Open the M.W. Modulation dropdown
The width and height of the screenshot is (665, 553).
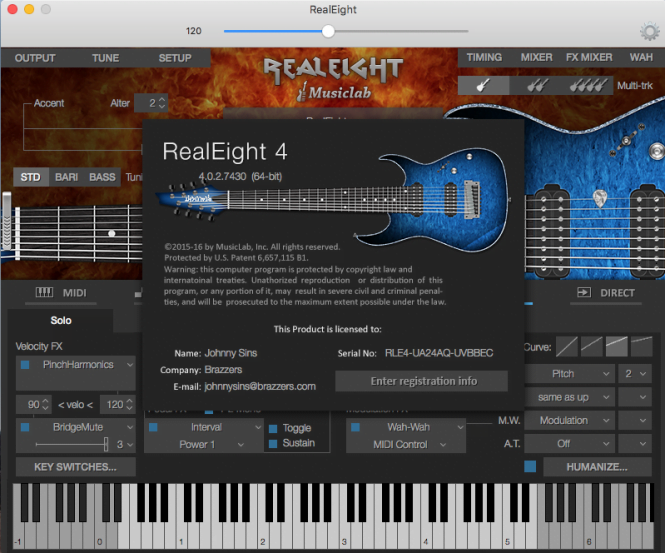(x=570, y=420)
